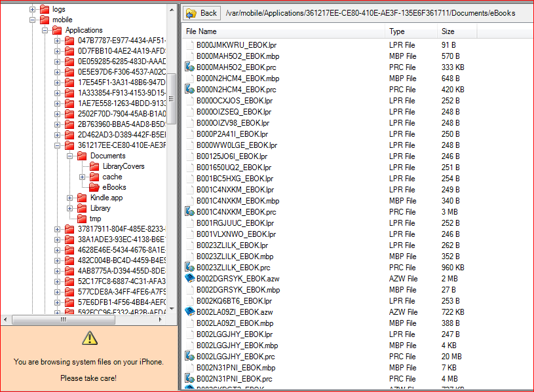Collapse the mobile folder
This screenshot has height=392, width=534.
click(x=32, y=20)
